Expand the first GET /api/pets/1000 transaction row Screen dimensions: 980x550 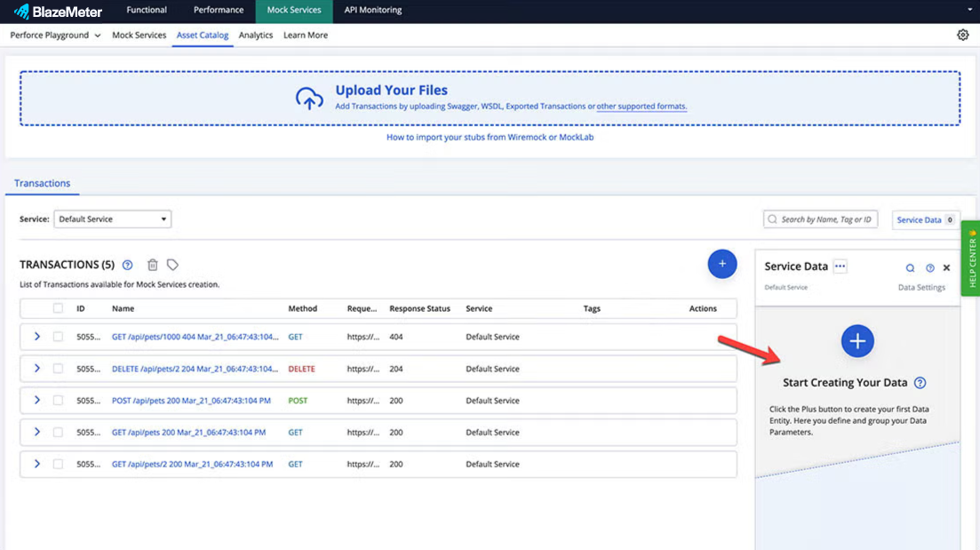pyautogui.click(x=36, y=337)
